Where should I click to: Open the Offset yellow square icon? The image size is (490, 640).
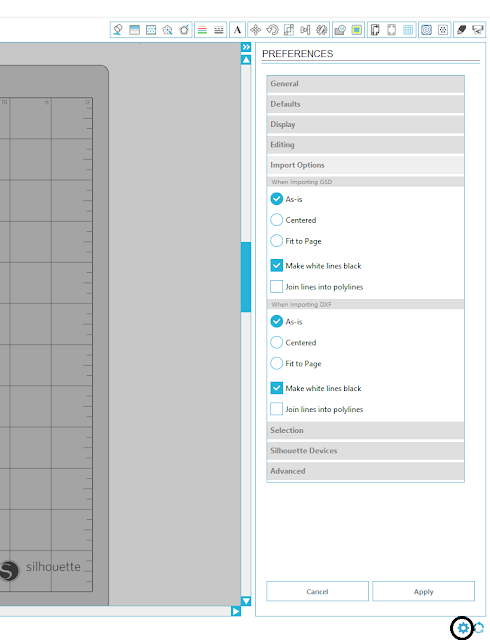pyautogui.click(x=356, y=30)
